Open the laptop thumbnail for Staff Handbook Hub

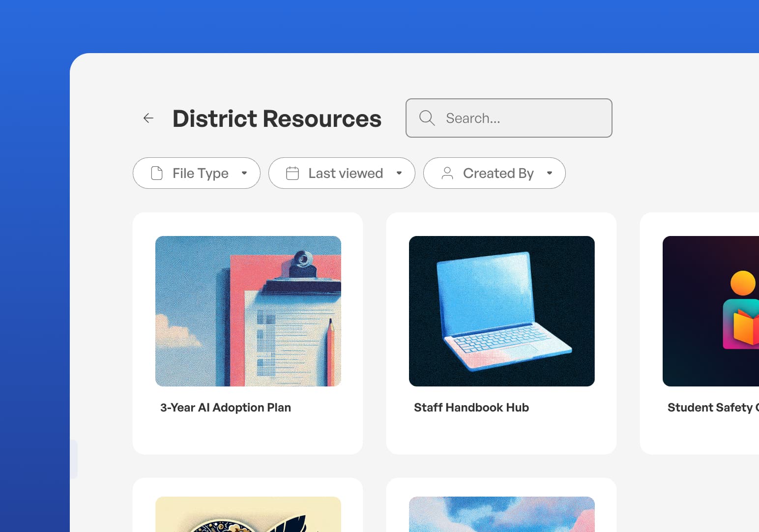click(502, 311)
